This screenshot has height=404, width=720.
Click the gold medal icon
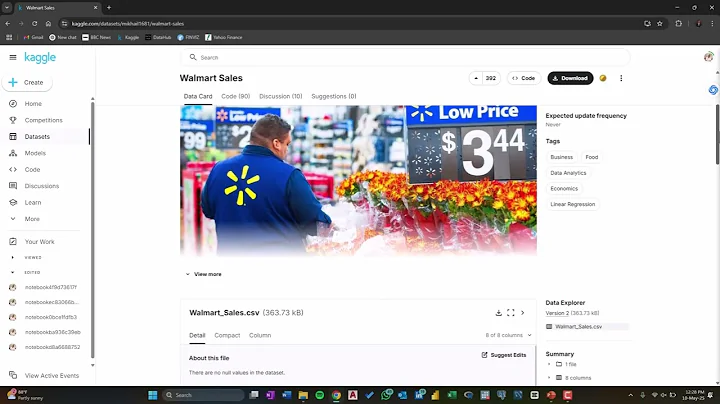(x=603, y=79)
